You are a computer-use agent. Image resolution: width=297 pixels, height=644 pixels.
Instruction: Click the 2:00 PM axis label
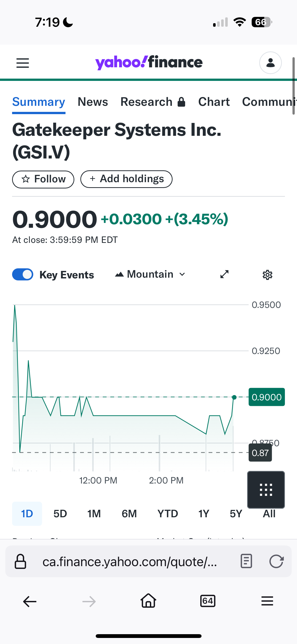click(x=166, y=480)
